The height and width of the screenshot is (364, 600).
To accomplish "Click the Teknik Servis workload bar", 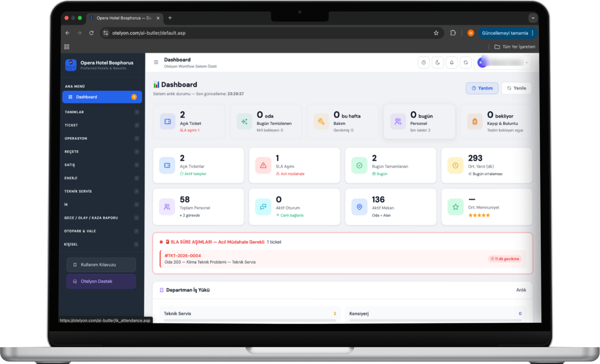I will click(250, 320).
